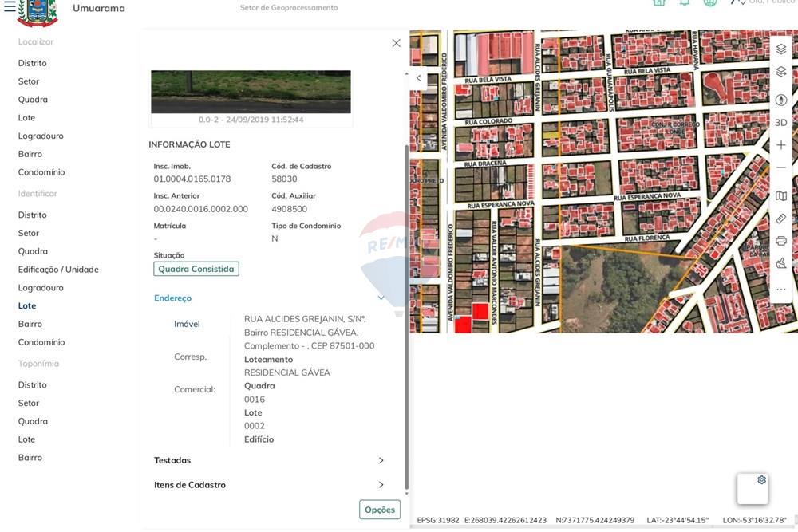Zoom in with the plus control
Screen dimensions: 798x532
tap(780, 145)
